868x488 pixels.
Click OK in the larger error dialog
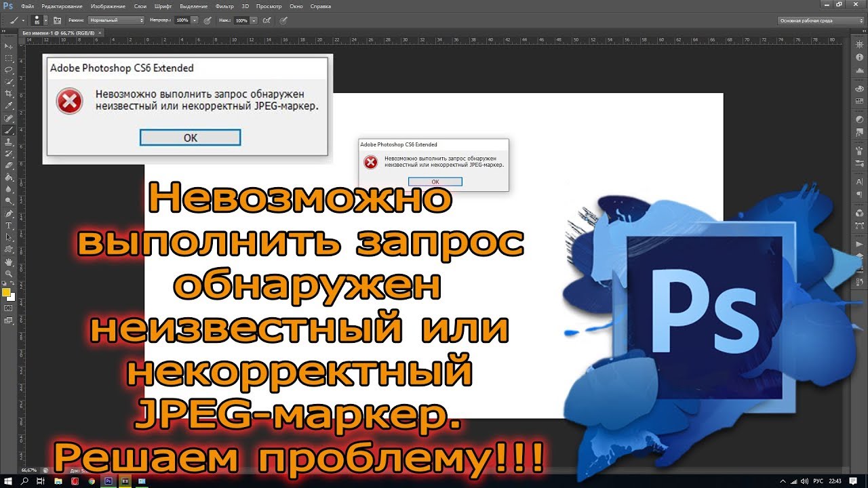pos(191,138)
